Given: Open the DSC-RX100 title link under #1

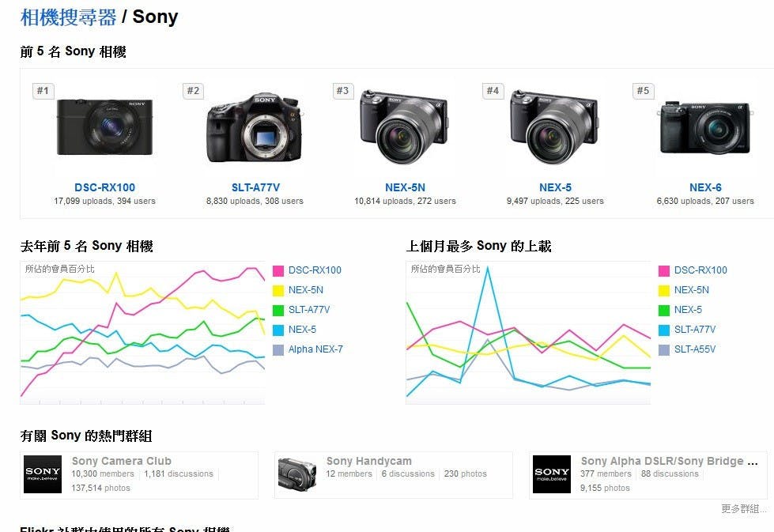Looking at the screenshot, I should 104,187.
